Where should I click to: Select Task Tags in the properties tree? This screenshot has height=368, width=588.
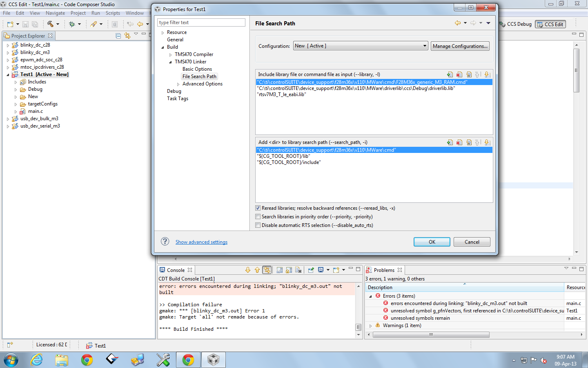click(x=178, y=99)
